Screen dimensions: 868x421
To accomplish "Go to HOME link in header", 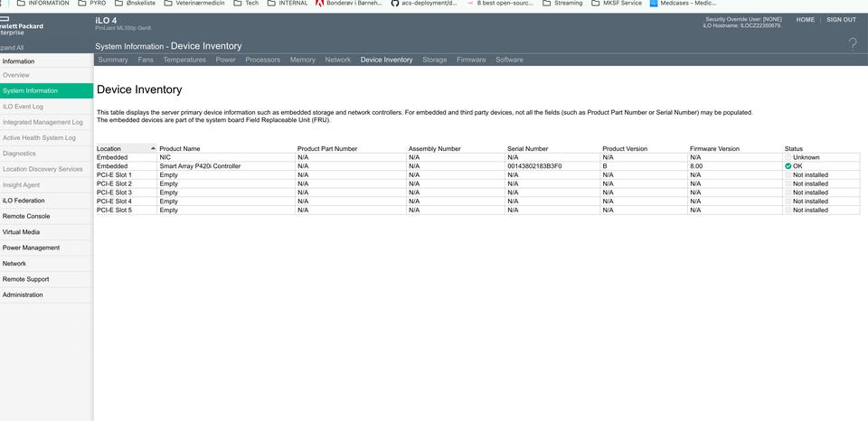I will [806, 19].
